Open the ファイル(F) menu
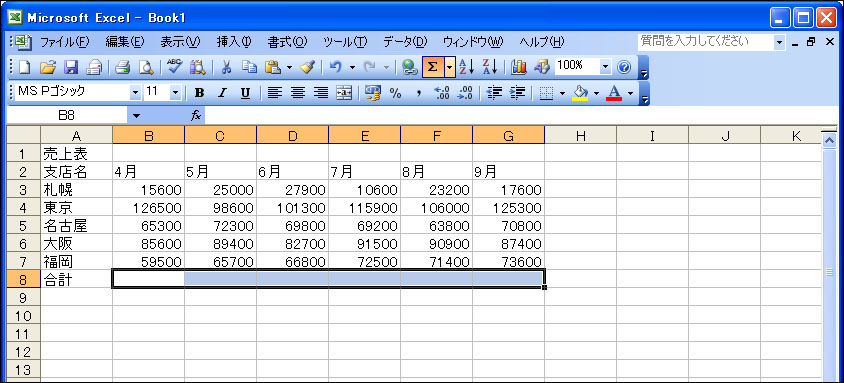The height and width of the screenshot is (383, 844). coord(65,41)
